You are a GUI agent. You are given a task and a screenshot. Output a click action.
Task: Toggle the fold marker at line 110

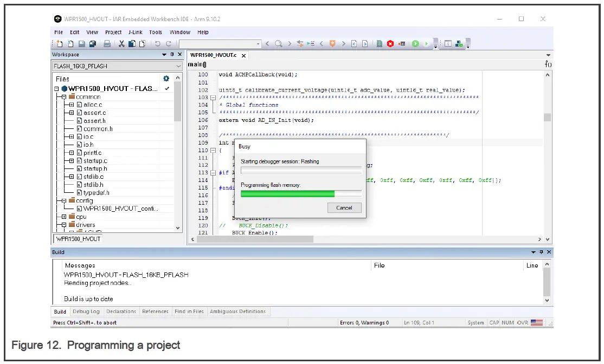pyautogui.click(x=213, y=150)
